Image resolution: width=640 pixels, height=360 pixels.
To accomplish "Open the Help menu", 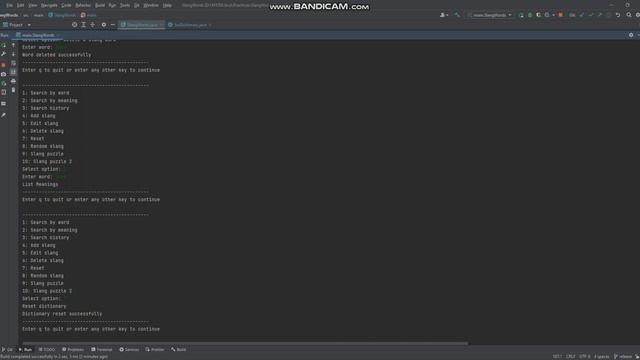I will [x=167, y=5].
